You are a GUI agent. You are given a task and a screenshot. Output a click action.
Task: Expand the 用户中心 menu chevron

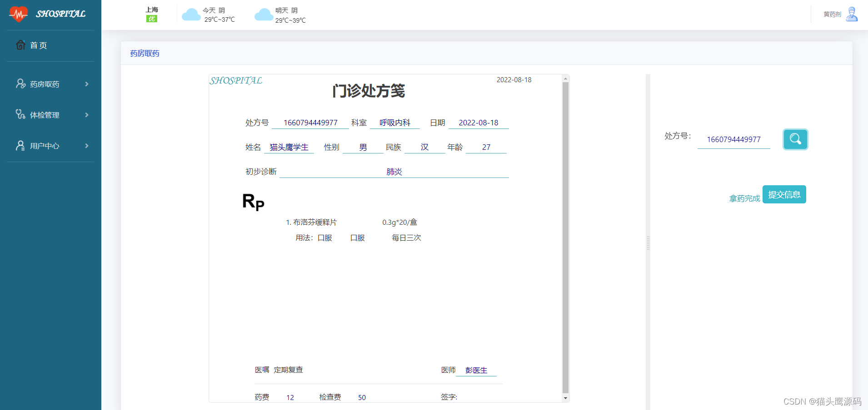tap(87, 146)
